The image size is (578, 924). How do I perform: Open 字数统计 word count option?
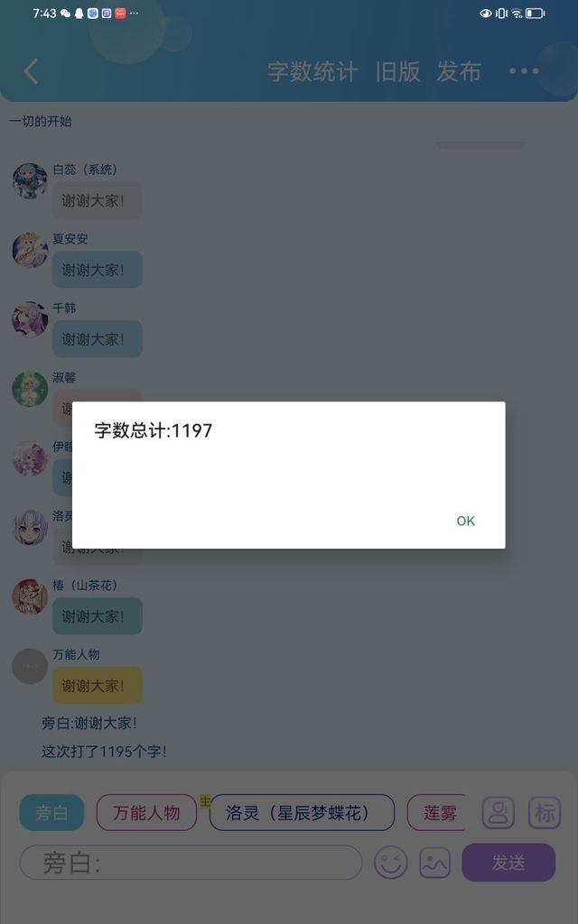point(312,72)
